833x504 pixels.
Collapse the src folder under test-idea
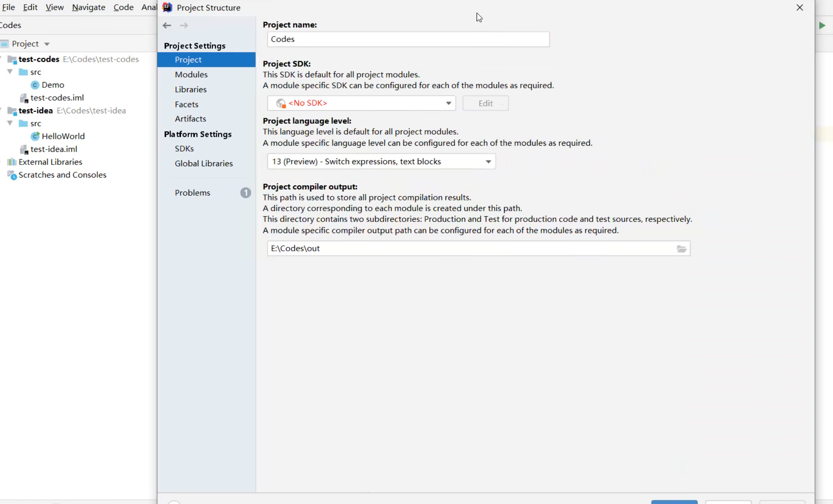pos(10,123)
